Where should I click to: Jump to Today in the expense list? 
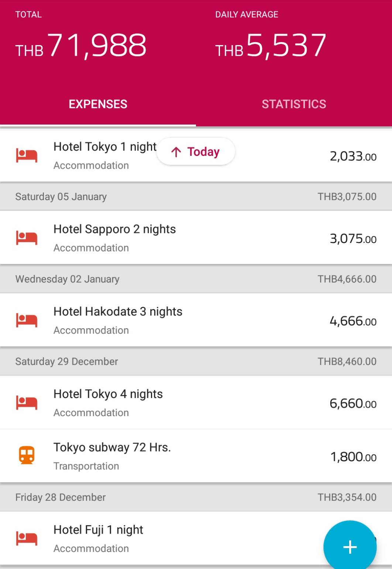(196, 151)
